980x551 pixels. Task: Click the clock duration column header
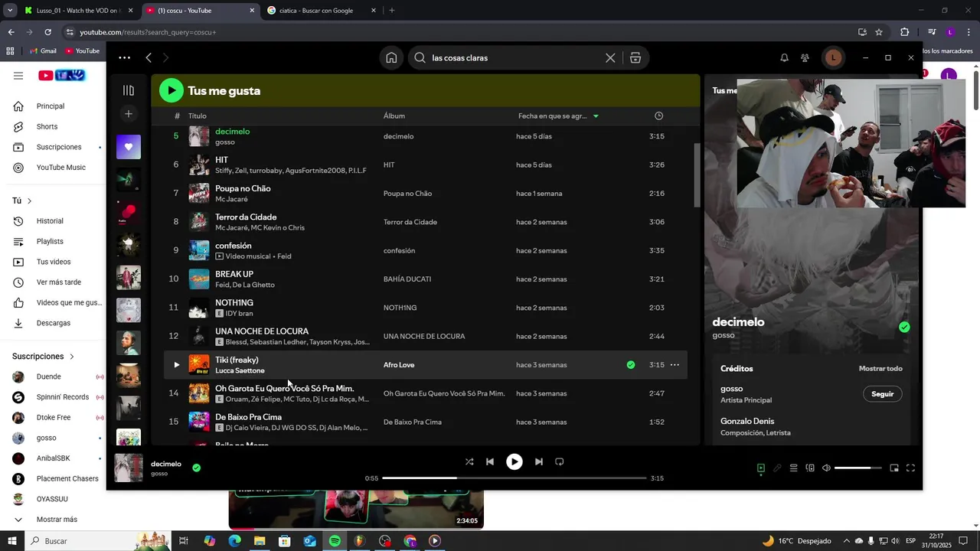(x=659, y=116)
